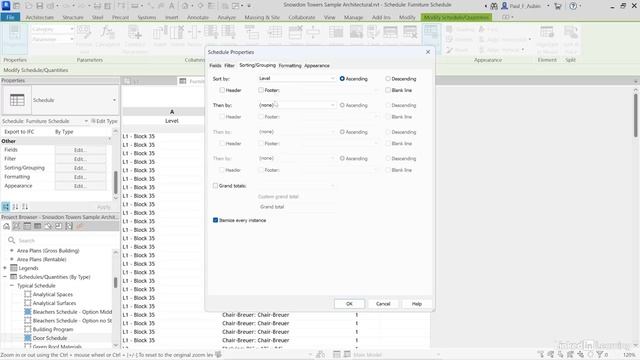The height and width of the screenshot is (360, 640).
Task: Select Descending for the Sort by row
Action: (388, 78)
